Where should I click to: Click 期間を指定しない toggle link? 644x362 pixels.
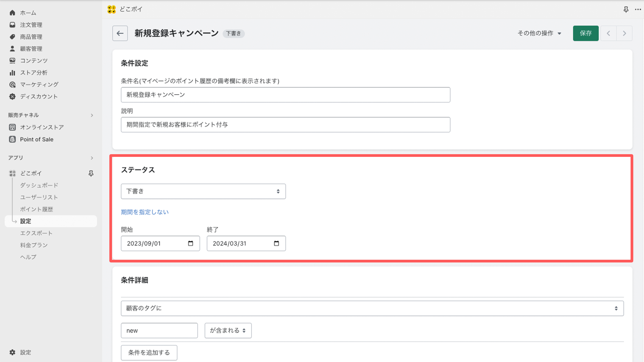point(145,212)
